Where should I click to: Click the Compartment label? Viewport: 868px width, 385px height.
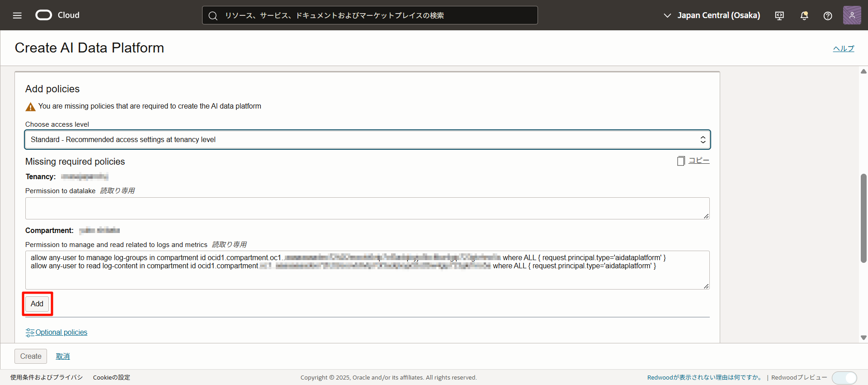tap(49, 230)
